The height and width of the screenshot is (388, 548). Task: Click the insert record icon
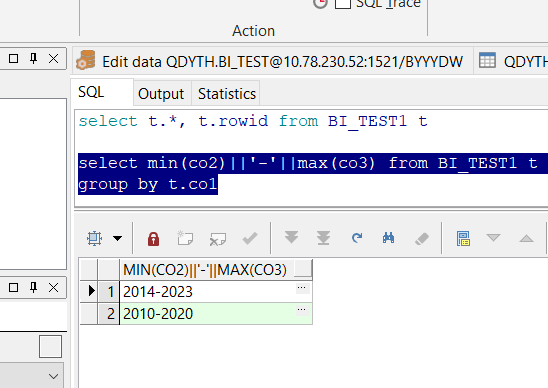(185, 238)
